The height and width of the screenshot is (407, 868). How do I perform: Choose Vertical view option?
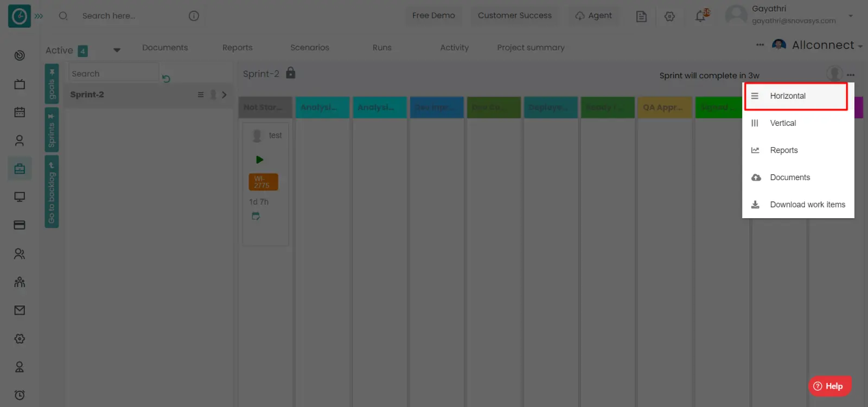(x=783, y=123)
